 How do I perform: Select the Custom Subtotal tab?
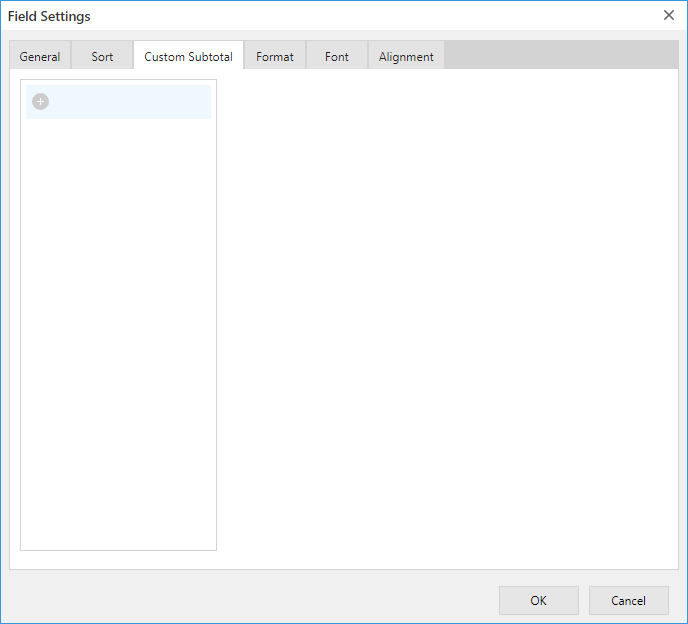188,56
